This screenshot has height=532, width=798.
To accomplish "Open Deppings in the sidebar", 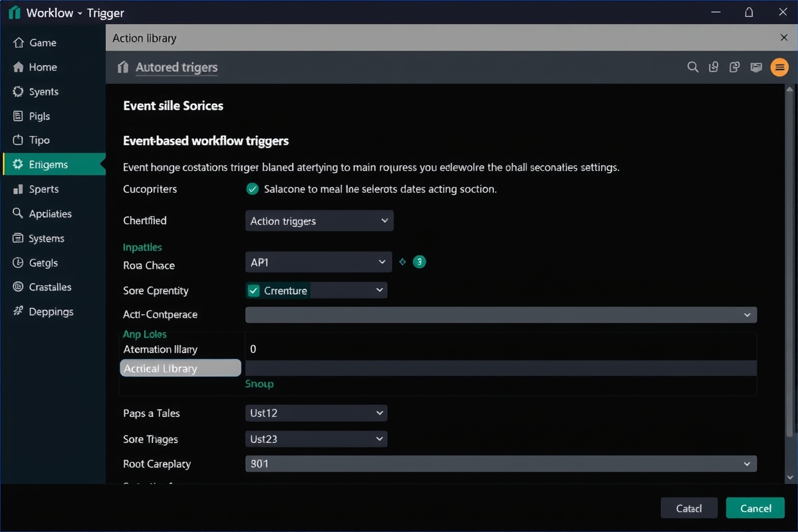I will (53, 311).
